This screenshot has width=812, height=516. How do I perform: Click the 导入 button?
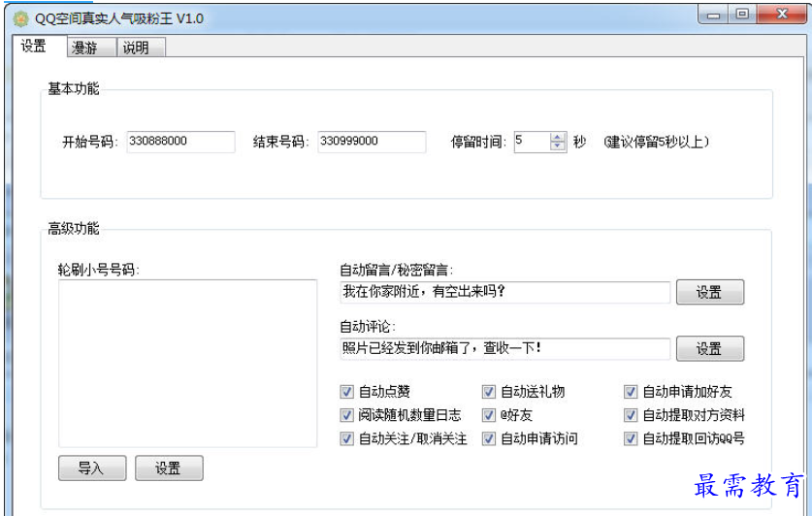tap(92, 468)
